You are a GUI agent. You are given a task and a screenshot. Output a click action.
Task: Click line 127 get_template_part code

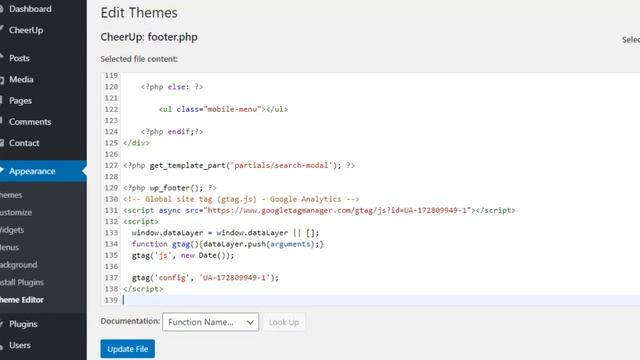[239, 165]
